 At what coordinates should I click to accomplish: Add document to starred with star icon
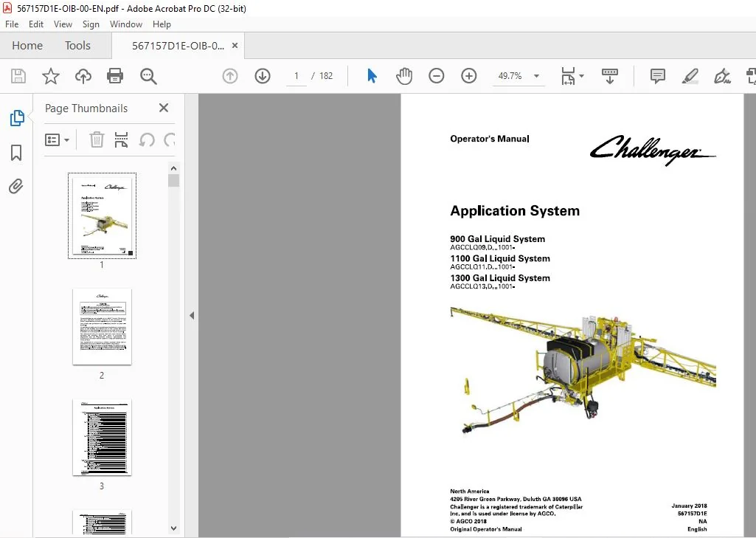pyautogui.click(x=51, y=76)
